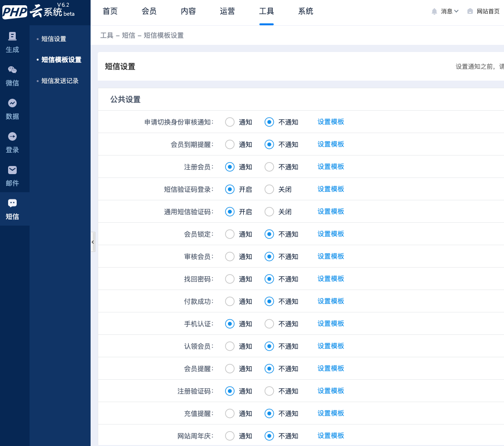Image resolution: width=504 pixels, height=446 pixels.
Task: Set 会员到期提醒 to 通知
Action: 230,145
